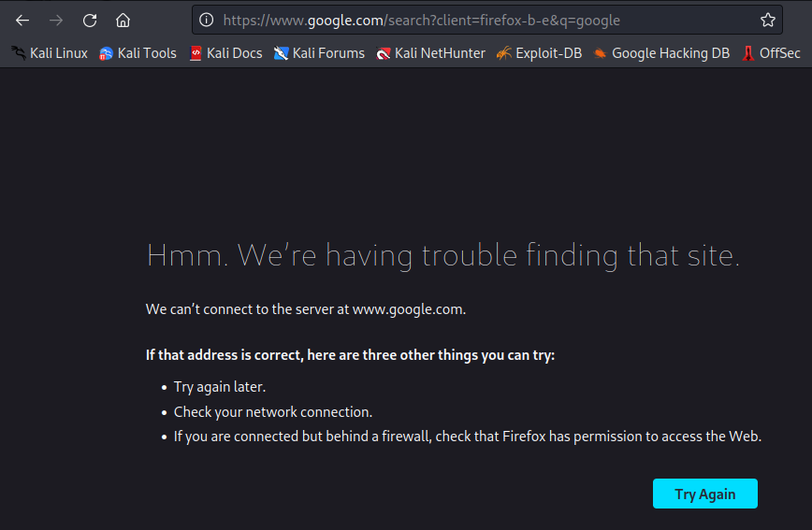Open the Kali Linux bookmark label
812x530 pixels.
click(x=59, y=53)
